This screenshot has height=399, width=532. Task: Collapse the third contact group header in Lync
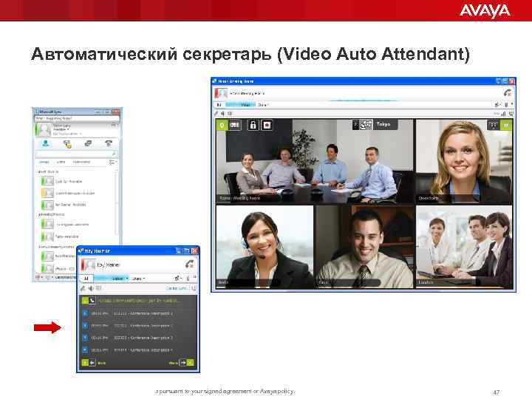point(56,247)
